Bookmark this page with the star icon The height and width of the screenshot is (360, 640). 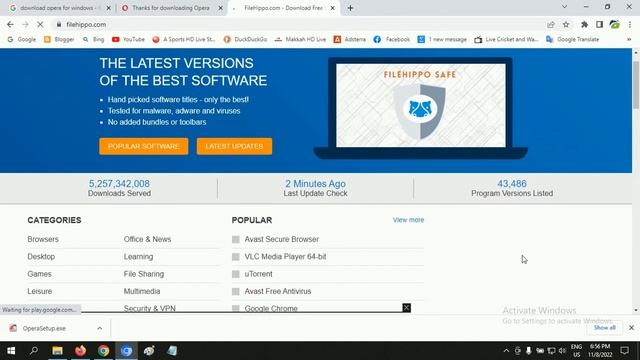tap(566, 24)
